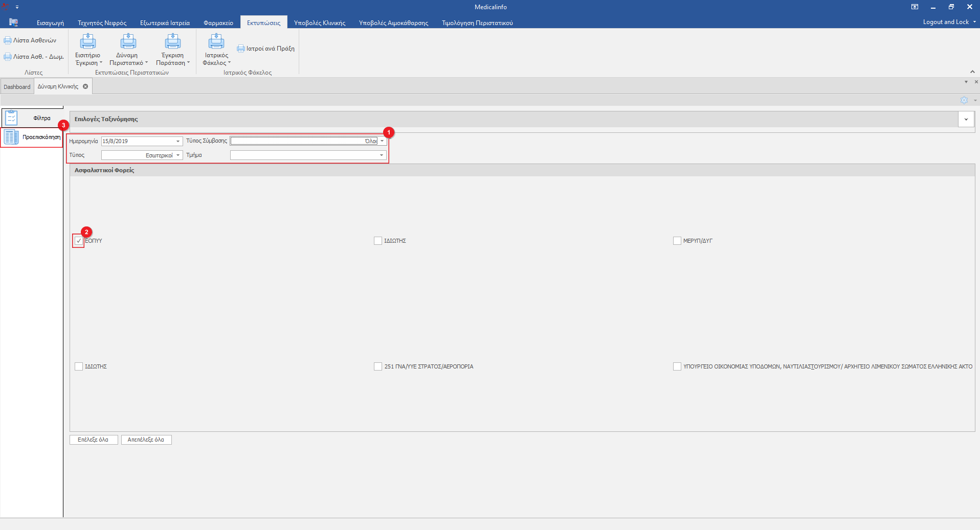
Task: Uncheck the ΕΟΠΥΥ checkbox
Action: [79, 241]
